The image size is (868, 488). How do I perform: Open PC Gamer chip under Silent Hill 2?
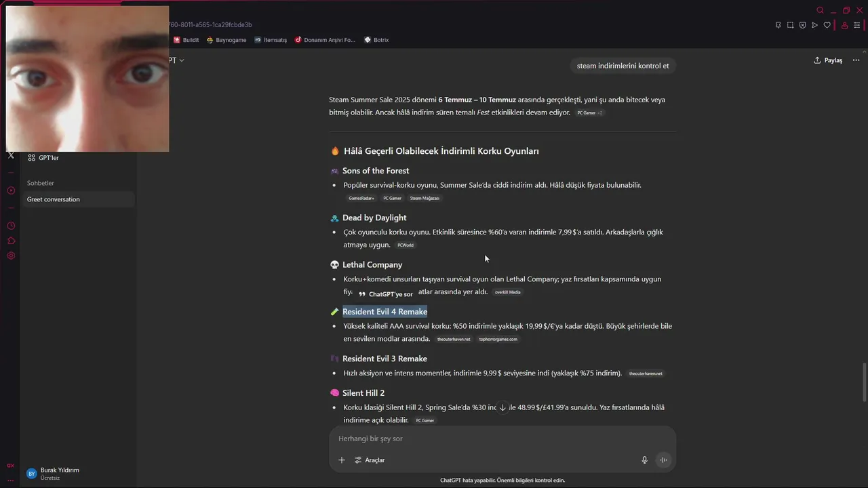pos(425,420)
